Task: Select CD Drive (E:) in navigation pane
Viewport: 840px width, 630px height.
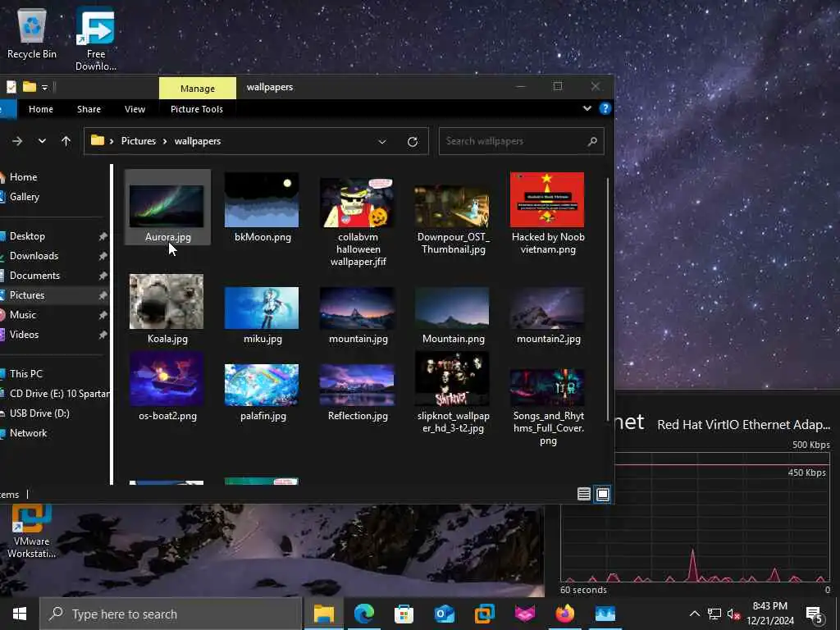Action: [x=53, y=393]
